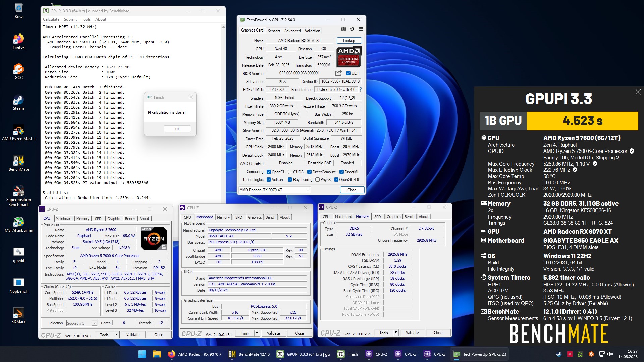Click Close in CPU-Z Mainboard window
This screenshot has height=362, width=644.
click(x=299, y=333)
